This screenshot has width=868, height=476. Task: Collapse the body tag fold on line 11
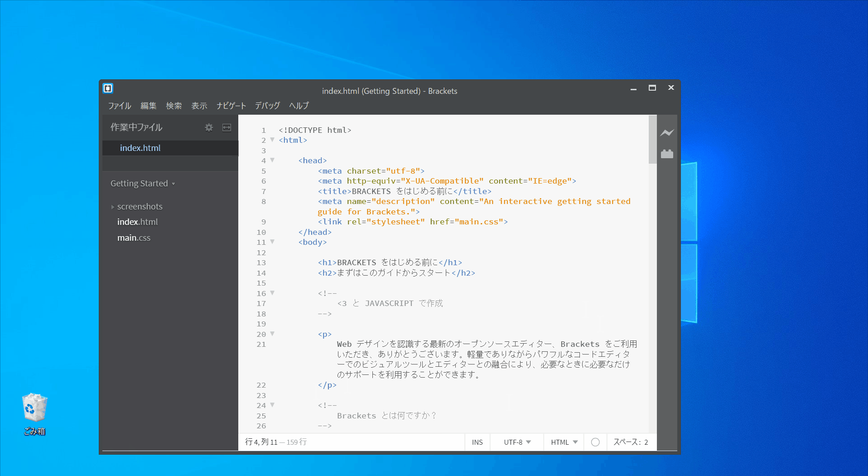click(272, 242)
